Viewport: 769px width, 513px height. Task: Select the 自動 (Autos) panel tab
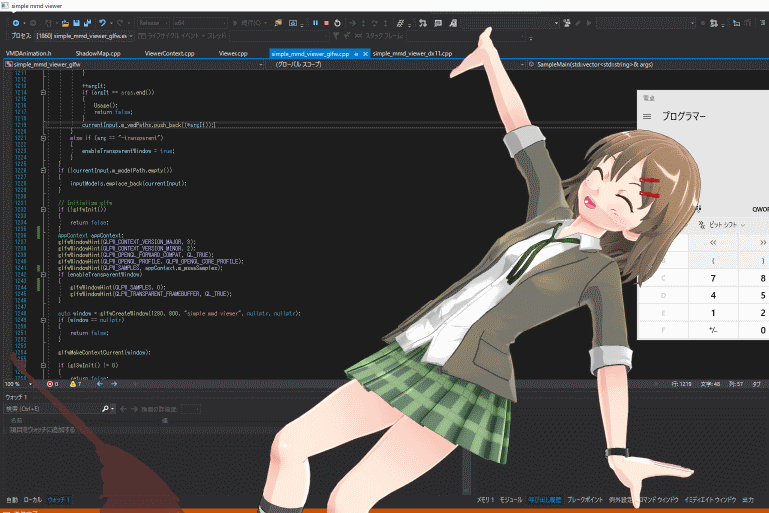click(x=12, y=500)
